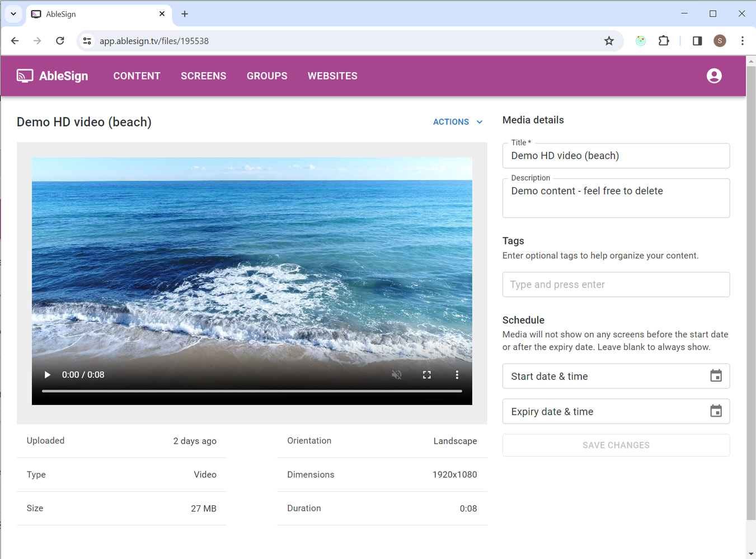Screen dimensions: 756x559
Task: Click the Tags input field
Action: click(x=616, y=284)
